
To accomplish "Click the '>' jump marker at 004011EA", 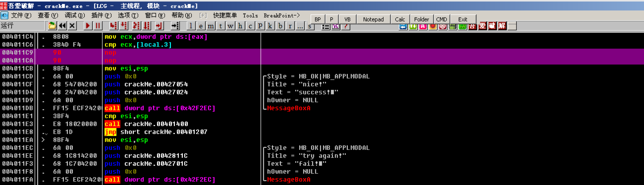I will tap(43, 140).
